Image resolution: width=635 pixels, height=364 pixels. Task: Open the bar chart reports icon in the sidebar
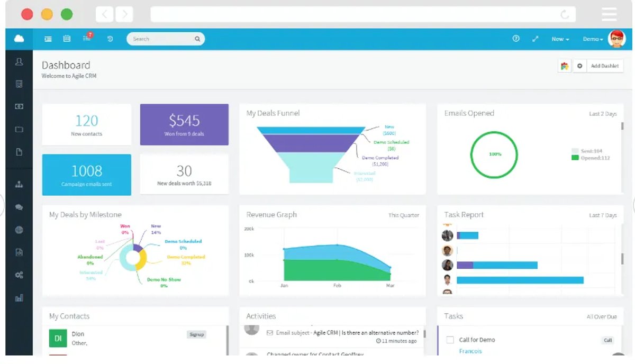[19, 298]
